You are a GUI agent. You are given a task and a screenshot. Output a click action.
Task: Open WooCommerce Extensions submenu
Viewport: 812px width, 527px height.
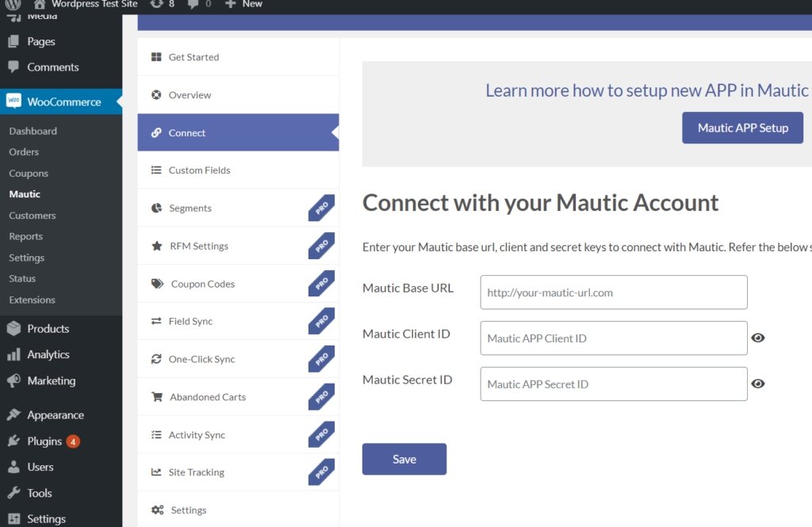point(32,300)
